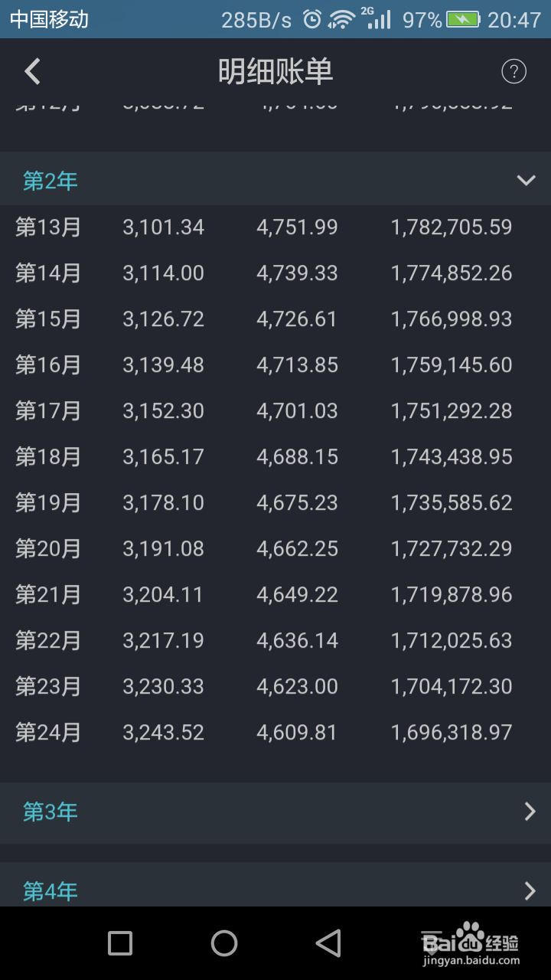Open the help question mark icon
Viewport: 551px width, 980px height.
514,72
